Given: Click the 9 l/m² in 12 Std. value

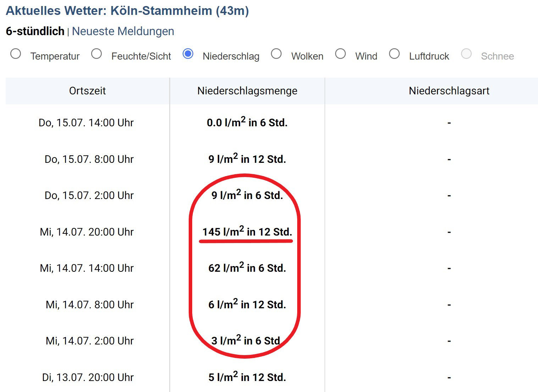Looking at the screenshot, I should pyautogui.click(x=247, y=159).
